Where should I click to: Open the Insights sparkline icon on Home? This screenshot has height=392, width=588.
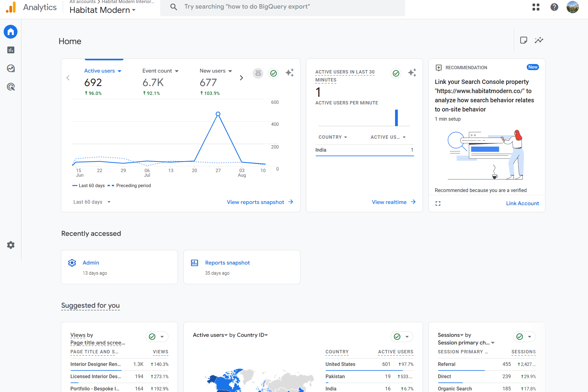(539, 40)
